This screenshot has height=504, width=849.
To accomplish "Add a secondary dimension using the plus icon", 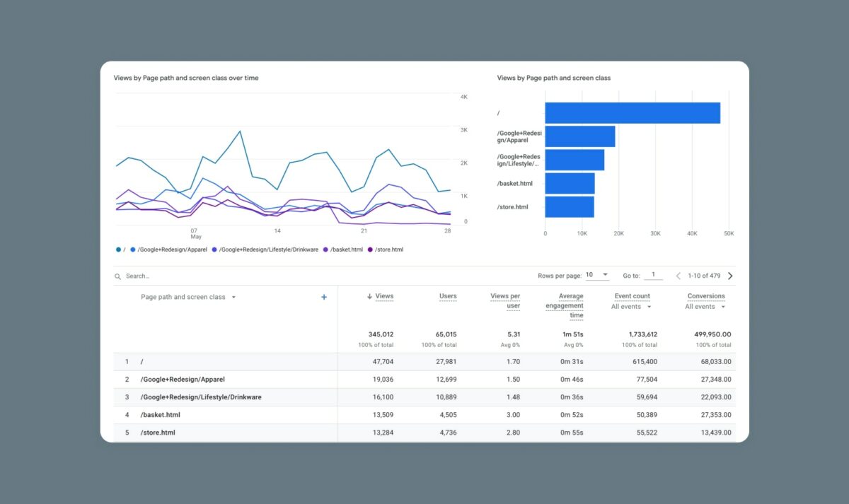I will tap(324, 297).
